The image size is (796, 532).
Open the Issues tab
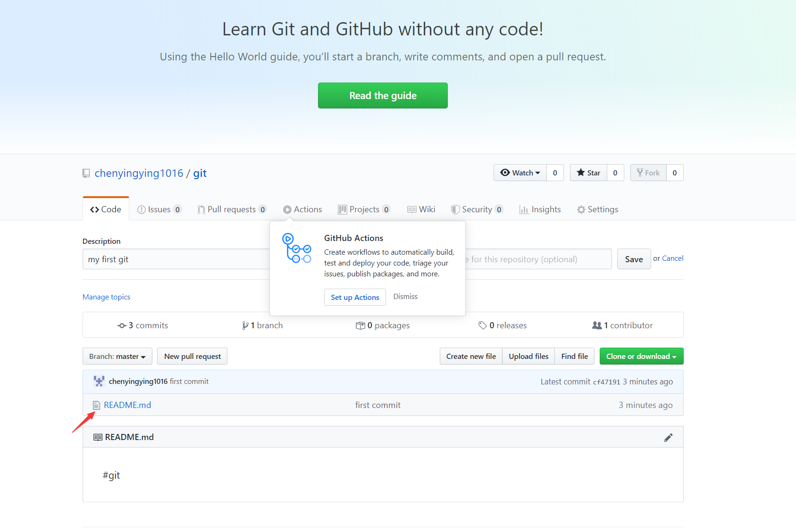point(159,209)
